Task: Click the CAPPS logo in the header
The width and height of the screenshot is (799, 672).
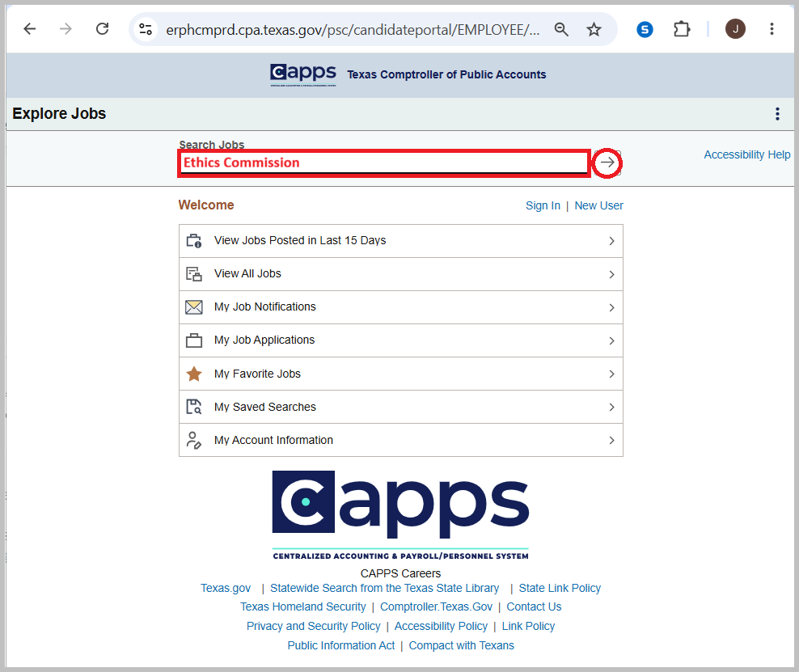Action: pyautogui.click(x=303, y=74)
